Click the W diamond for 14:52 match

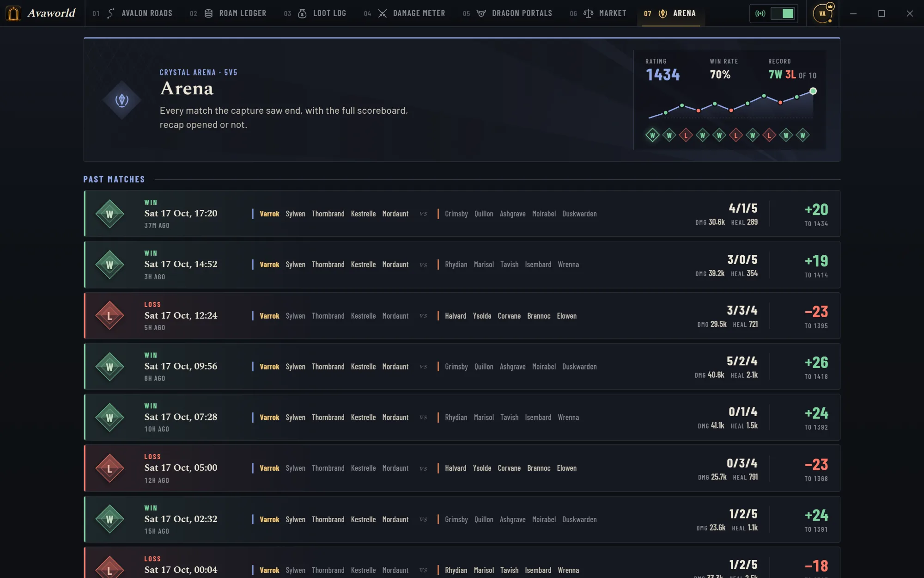109,265
